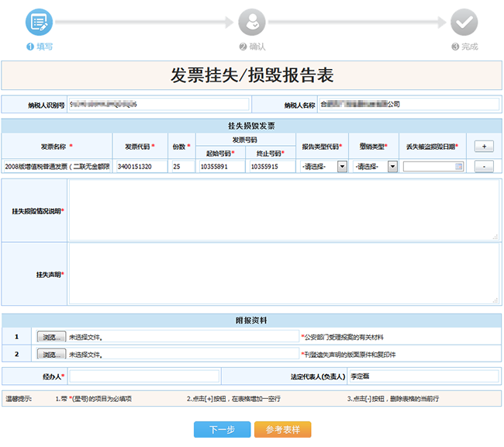
Task: Click the fill-in step icon
Action: (39, 22)
